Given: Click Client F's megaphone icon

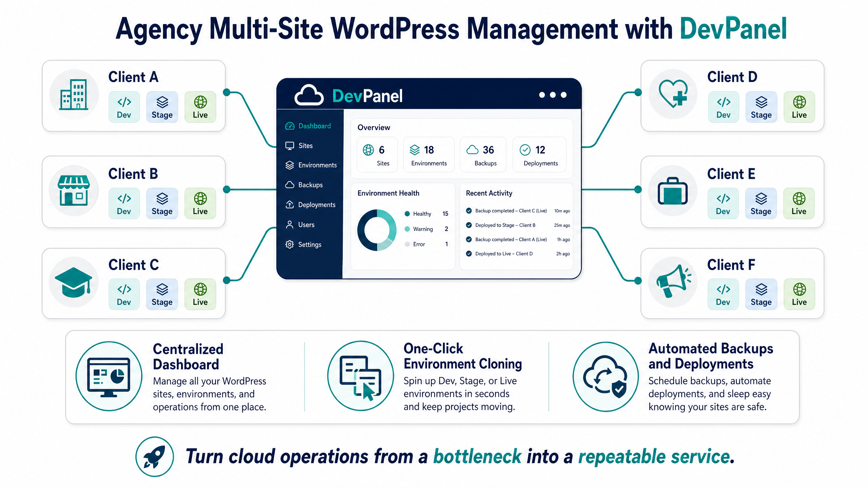Looking at the screenshot, I should click(x=673, y=282).
